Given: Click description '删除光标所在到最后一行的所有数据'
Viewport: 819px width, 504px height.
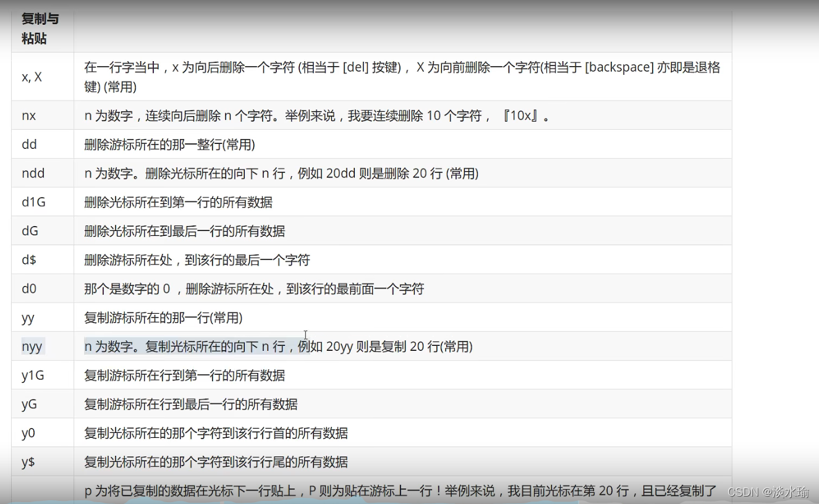Looking at the screenshot, I should [184, 231].
